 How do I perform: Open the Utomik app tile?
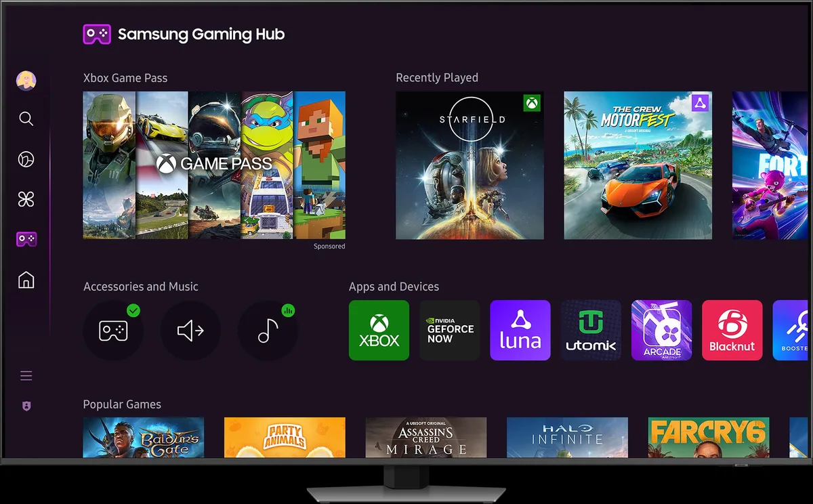pos(591,331)
